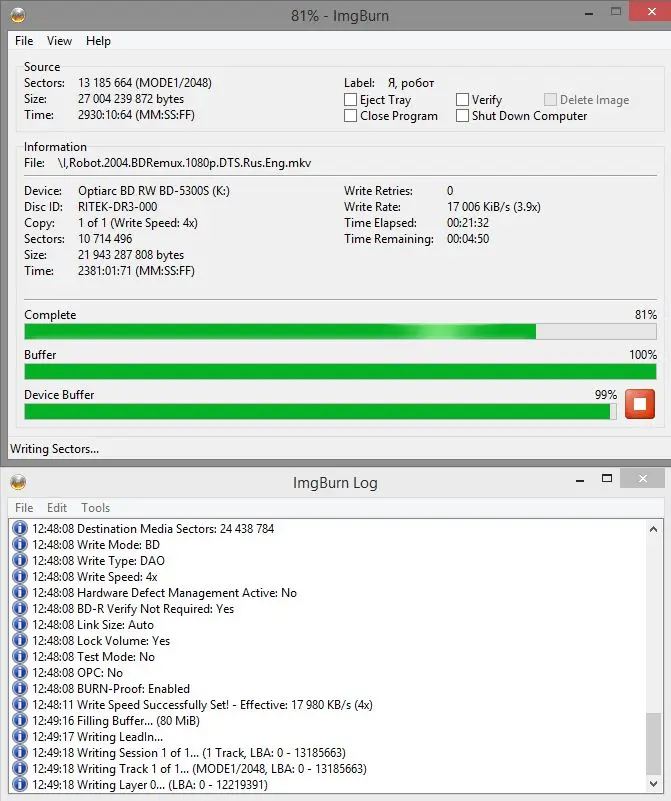Click the info icon beside Filling Buffer entry

(x=19, y=720)
